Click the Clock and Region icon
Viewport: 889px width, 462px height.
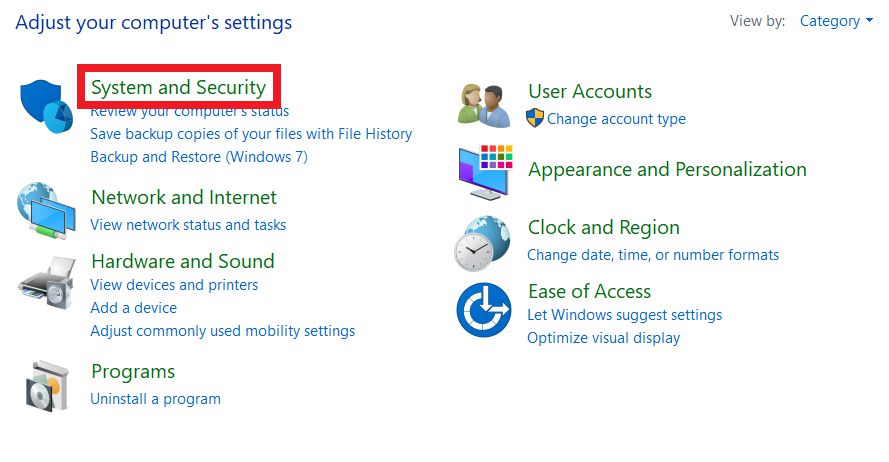point(484,241)
